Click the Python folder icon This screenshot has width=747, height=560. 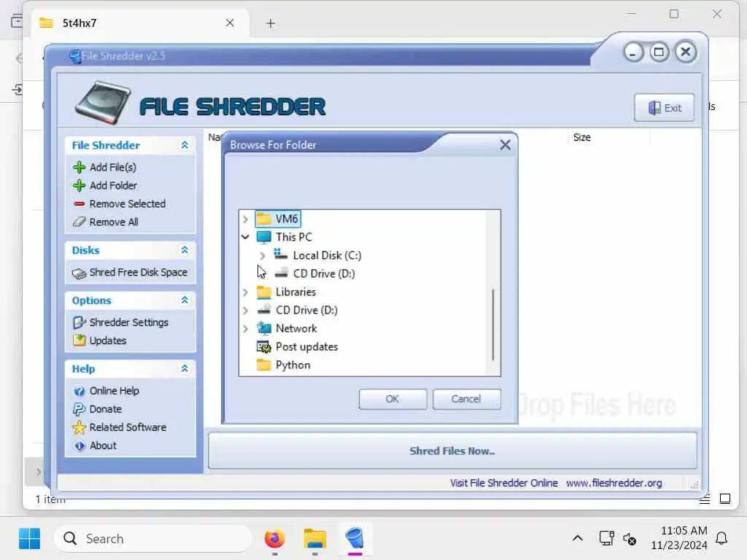coord(264,365)
